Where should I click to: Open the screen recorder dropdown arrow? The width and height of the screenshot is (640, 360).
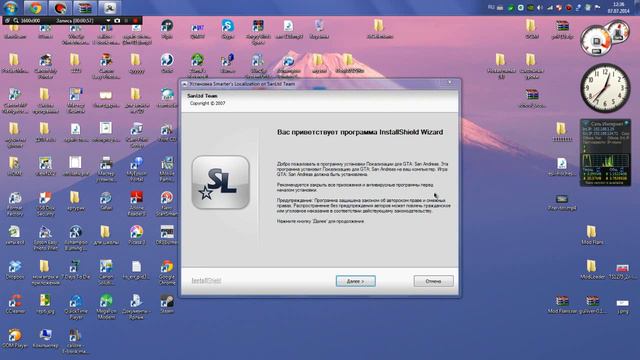pyautogui.click(x=108, y=20)
